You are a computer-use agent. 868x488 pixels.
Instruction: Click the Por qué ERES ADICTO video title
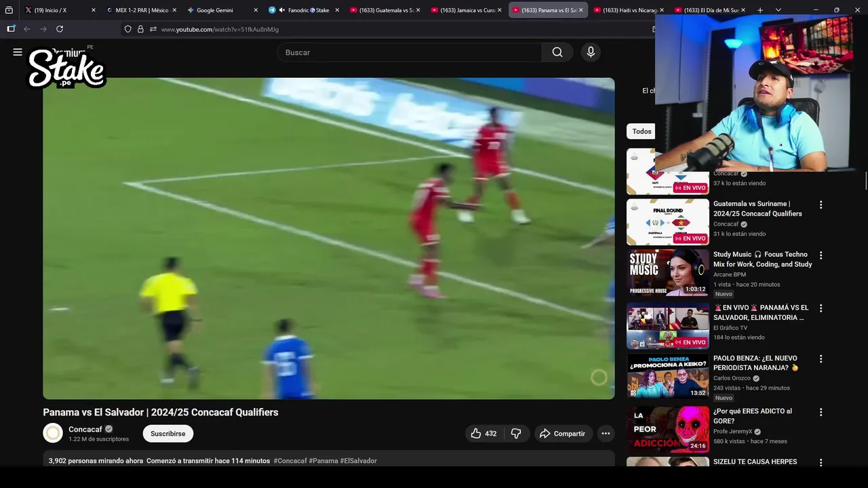[x=753, y=416]
